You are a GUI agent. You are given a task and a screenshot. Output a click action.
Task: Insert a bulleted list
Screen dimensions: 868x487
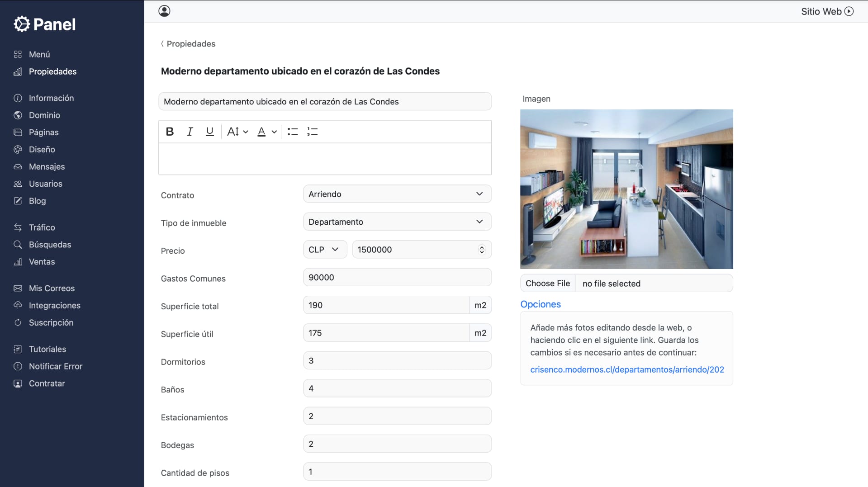(x=293, y=132)
